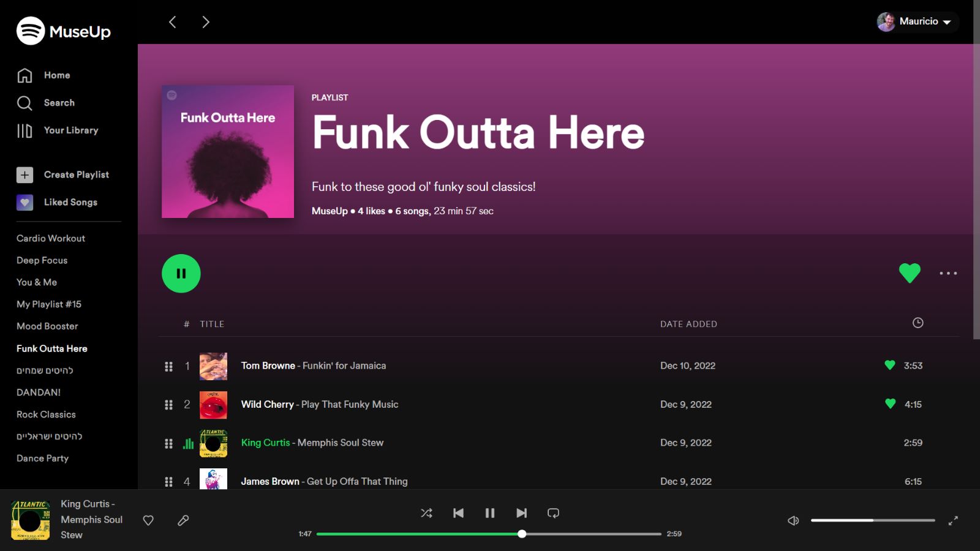The height and width of the screenshot is (551, 980).
Task: Click the Play That Funky Music album thumbnail
Action: [213, 405]
